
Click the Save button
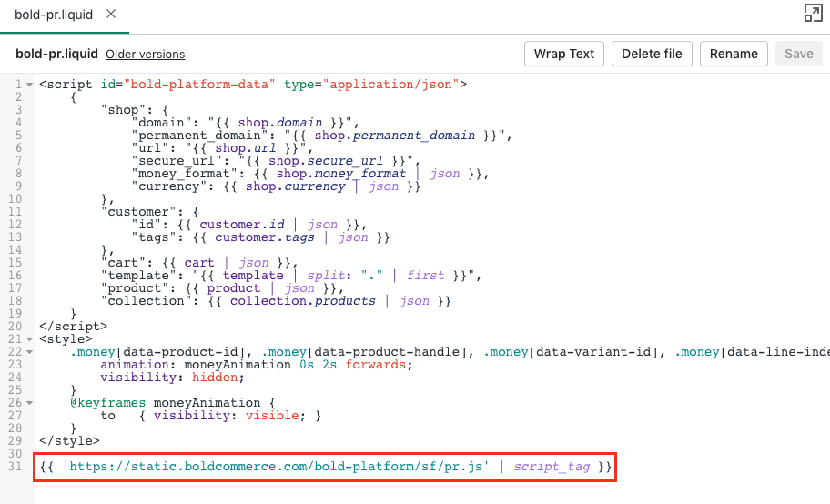point(798,54)
